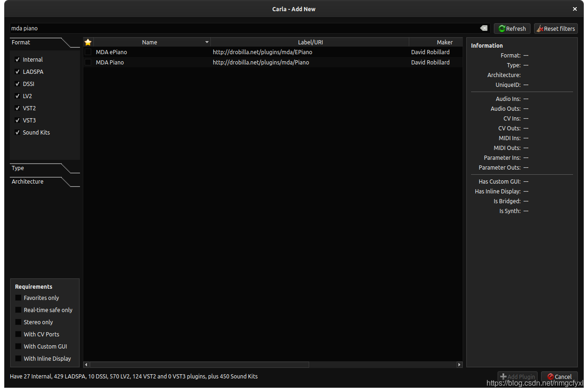Uncheck the Sound Kits checkbox

pos(17,133)
